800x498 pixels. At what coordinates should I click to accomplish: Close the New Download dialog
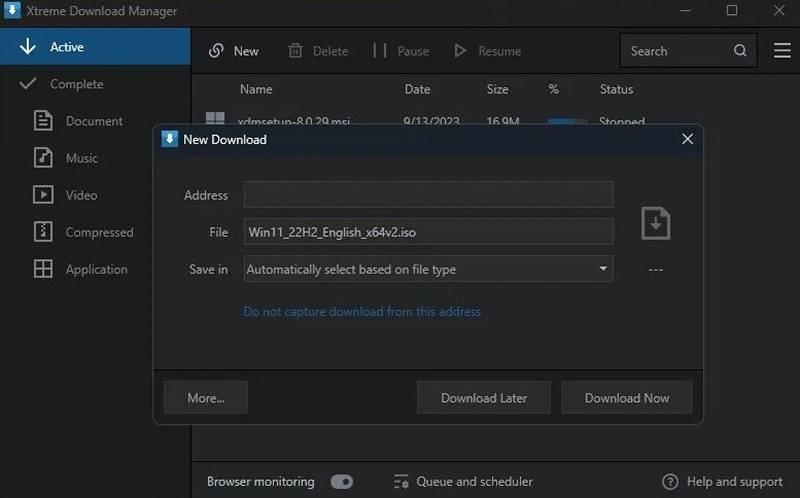coord(687,139)
